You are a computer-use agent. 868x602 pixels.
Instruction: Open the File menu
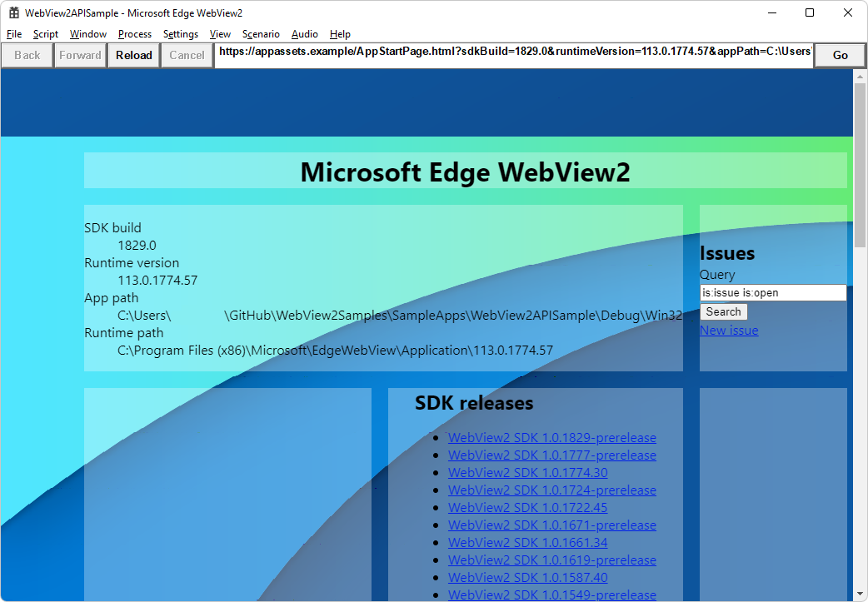point(13,34)
